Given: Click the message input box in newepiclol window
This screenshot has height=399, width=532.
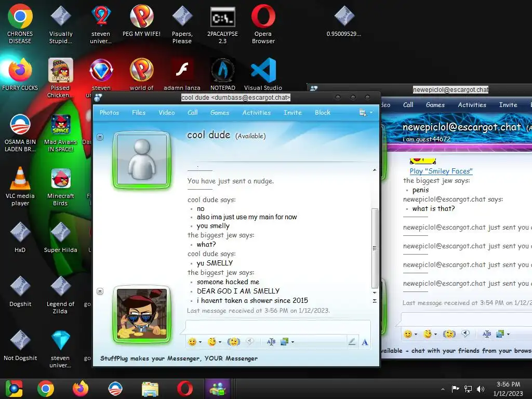Looking at the screenshot, I should click(x=466, y=320).
